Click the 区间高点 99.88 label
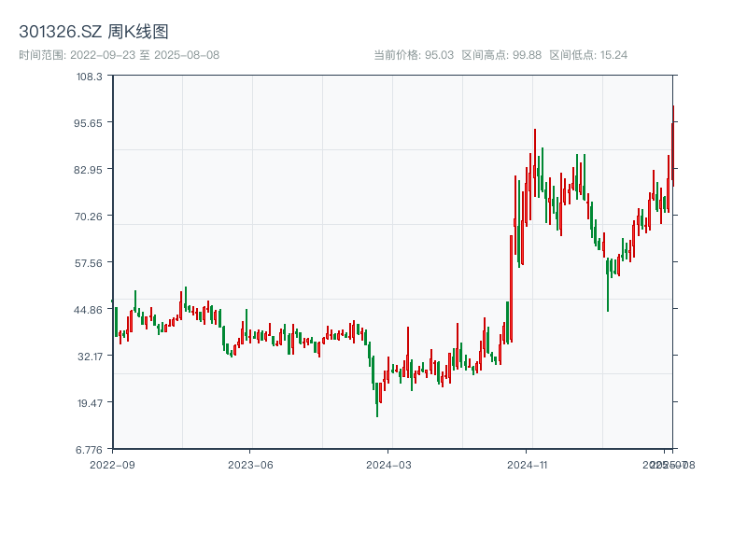747x560 pixels. pyautogui.click(x=501, y=55)
